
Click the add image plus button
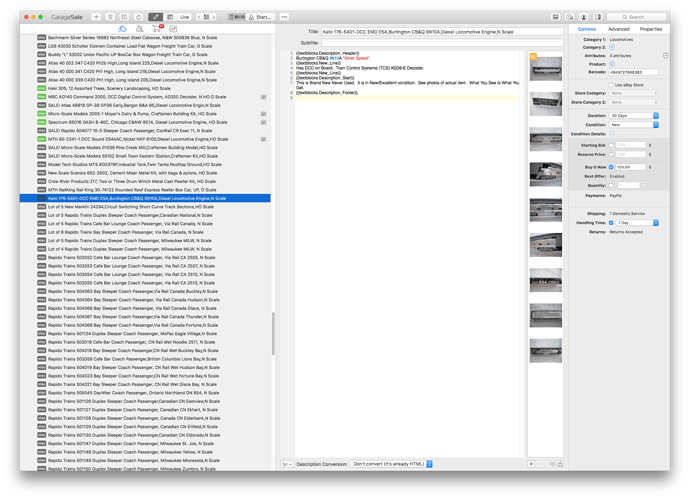pos(531,464)
